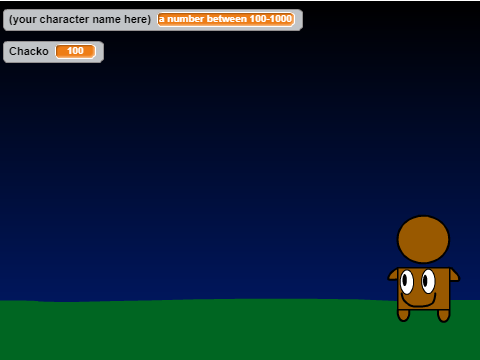The width and height of the screenshot is (480, 360).
Task: Click the character's square brown body
Action: click(424, 289)
